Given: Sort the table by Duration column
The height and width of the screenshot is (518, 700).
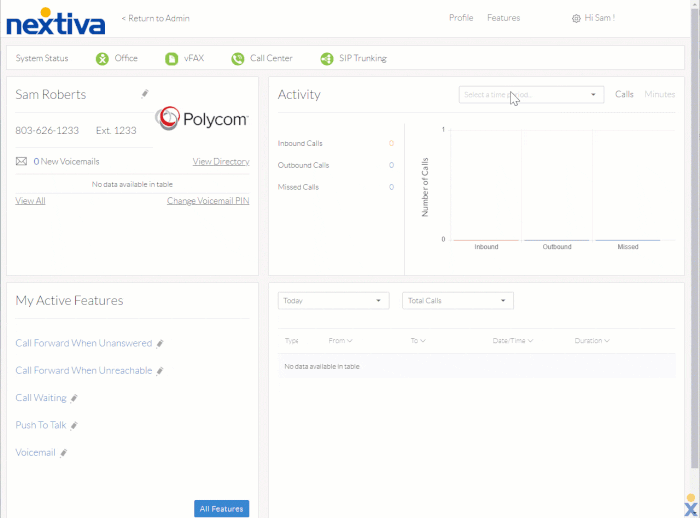Looking at the screenshot, I should pyautogui.click(x=592, y=341).
